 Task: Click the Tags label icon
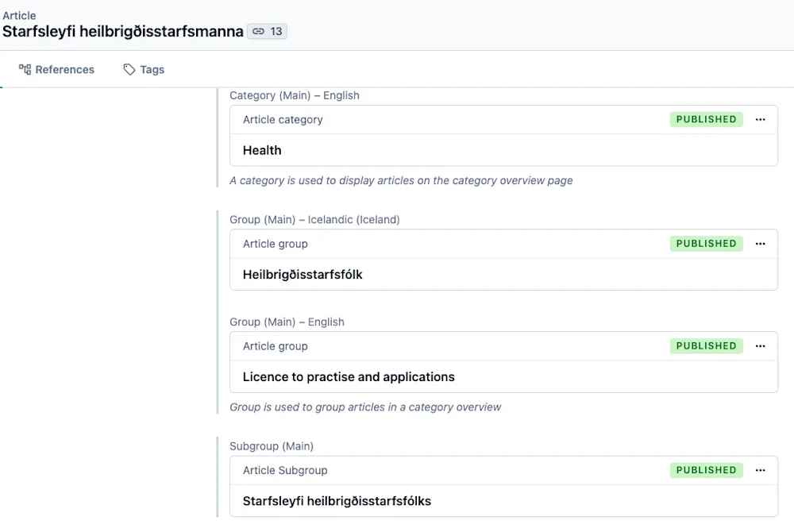(129, 70)
